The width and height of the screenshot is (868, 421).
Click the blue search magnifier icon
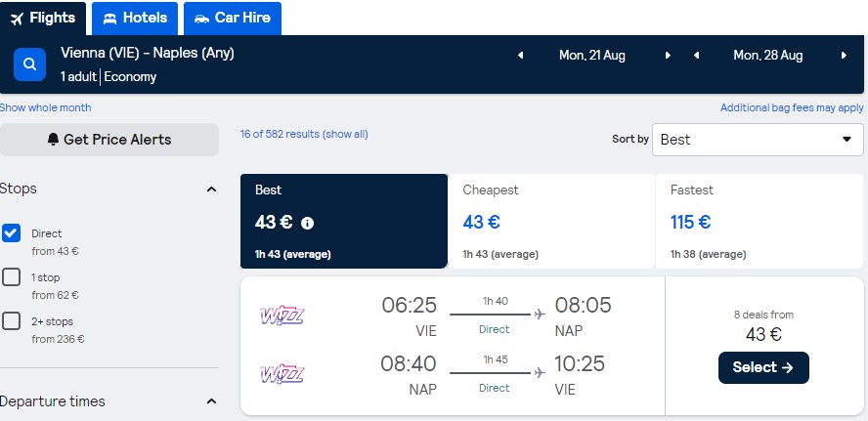pyautogui.click(x=30, y=64)
